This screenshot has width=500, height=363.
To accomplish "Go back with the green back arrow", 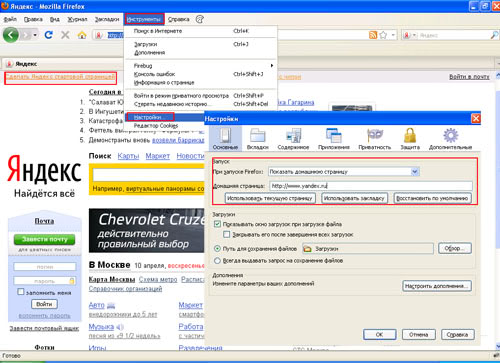I will [11, 35].
